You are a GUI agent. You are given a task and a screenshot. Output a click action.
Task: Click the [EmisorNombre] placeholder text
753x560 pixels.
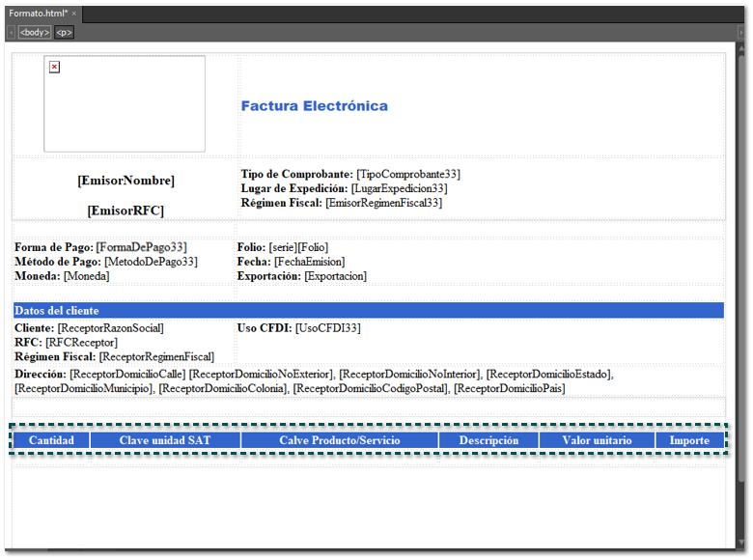pyautogui.click(x=125, y=181)
